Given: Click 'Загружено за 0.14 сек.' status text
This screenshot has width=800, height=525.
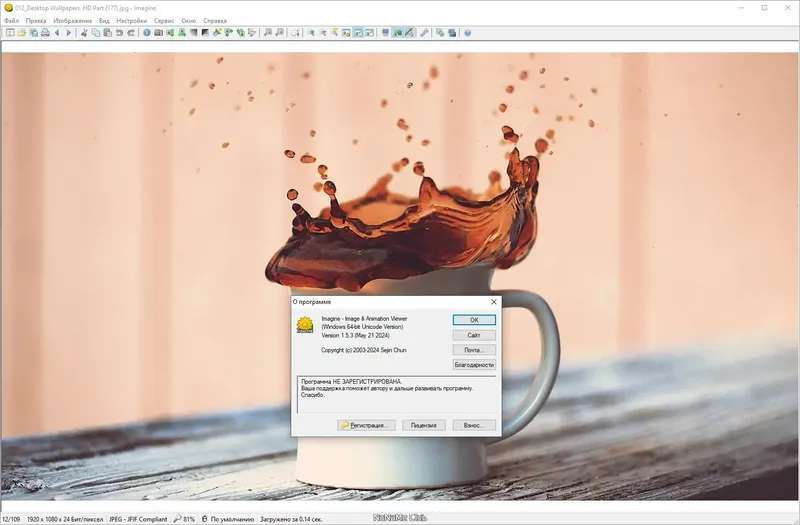Looking at the screenshot, I should (x=291, y=519).
